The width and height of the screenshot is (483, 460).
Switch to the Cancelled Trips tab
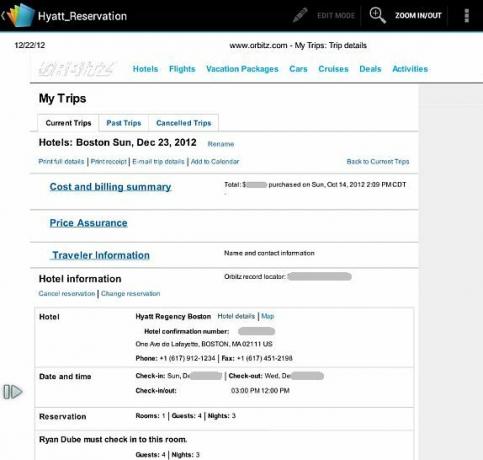coord(184,123)
